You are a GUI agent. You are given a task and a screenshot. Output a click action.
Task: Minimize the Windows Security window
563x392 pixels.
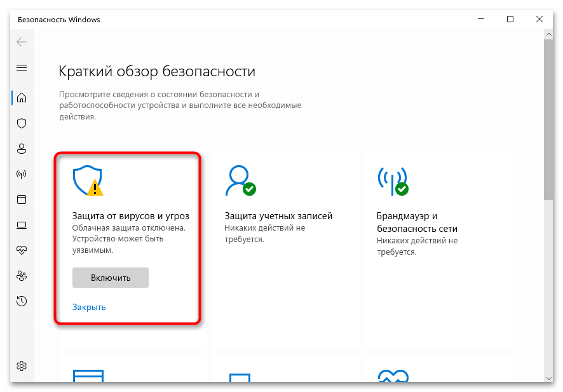tap(481, 19)
